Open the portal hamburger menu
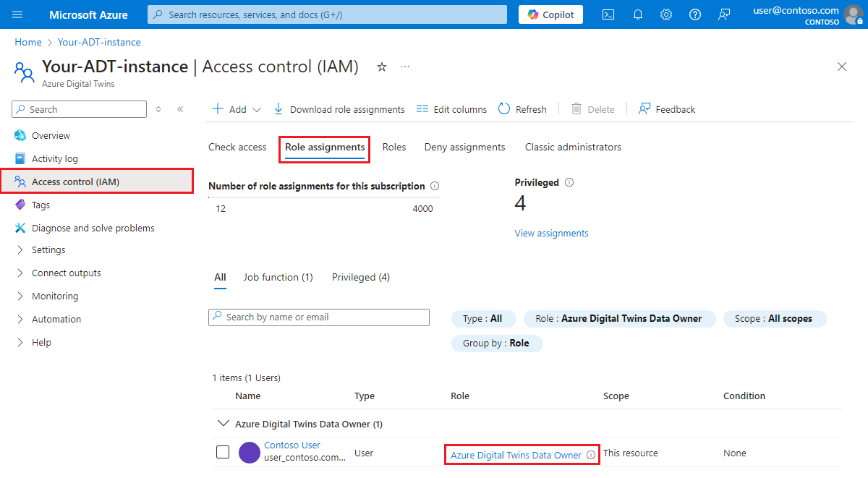Screen dimensions: 868x478 17,14
